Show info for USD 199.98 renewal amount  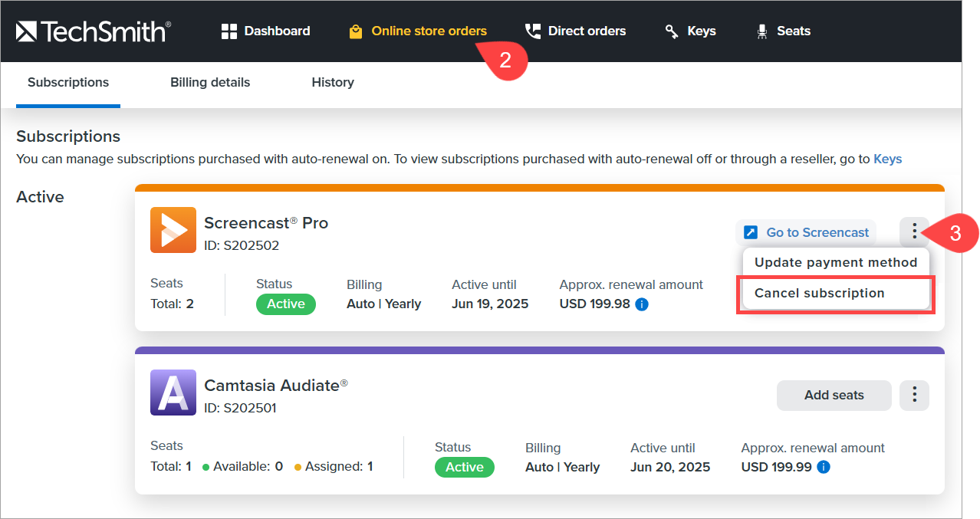pyautogui.click(x=642, y=304)
